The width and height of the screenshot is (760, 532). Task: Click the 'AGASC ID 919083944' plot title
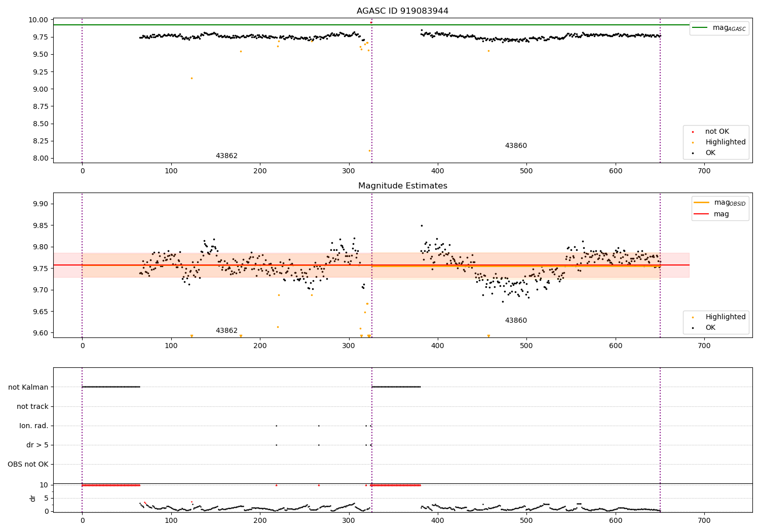(402, 11)
